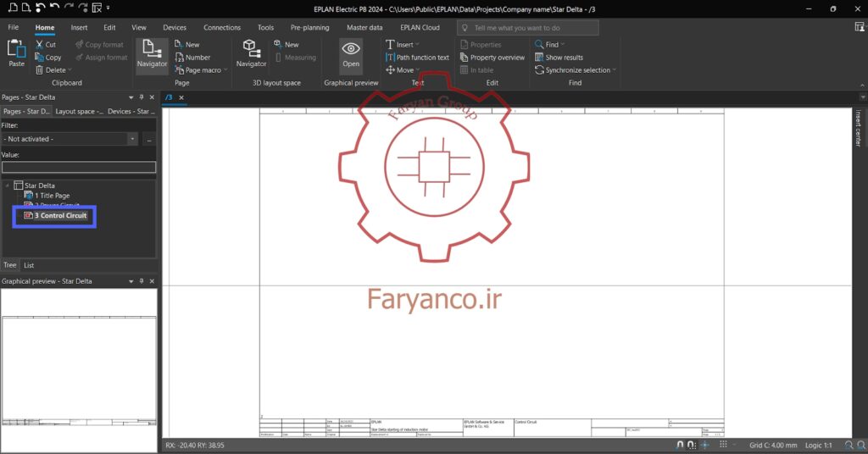The width and height of the screenshot is (868, 454).
Task: Open the Pages - Star Delta panel menu arrow
Action: point(131,97)
